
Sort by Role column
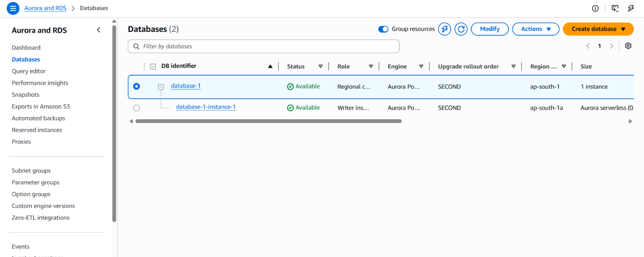371,66
